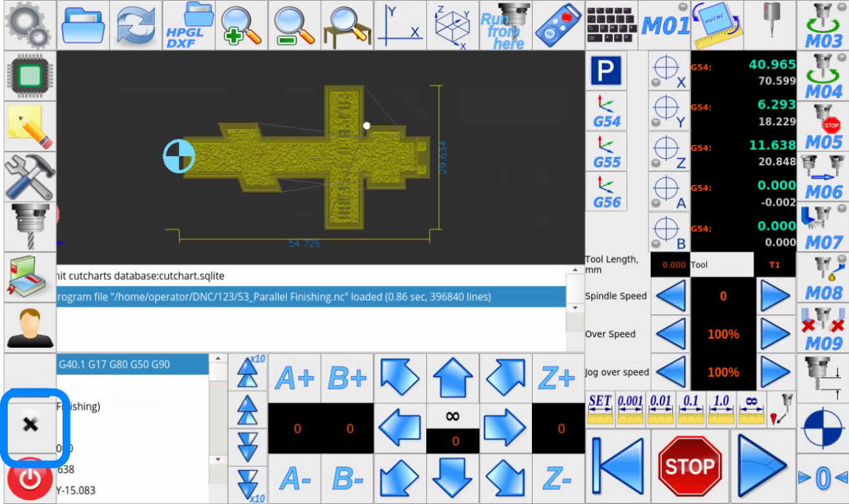Click the reload file refresh icon

click(136, 26)
